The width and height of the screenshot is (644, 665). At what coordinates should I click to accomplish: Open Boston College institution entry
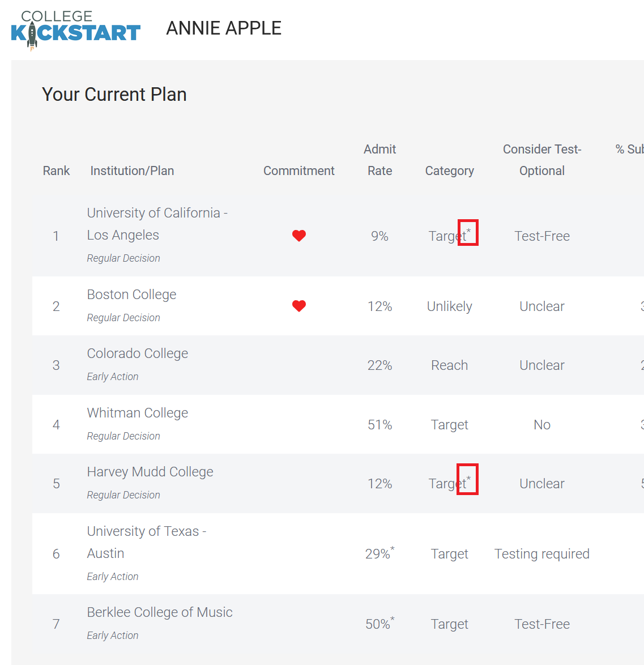(131, 295)
